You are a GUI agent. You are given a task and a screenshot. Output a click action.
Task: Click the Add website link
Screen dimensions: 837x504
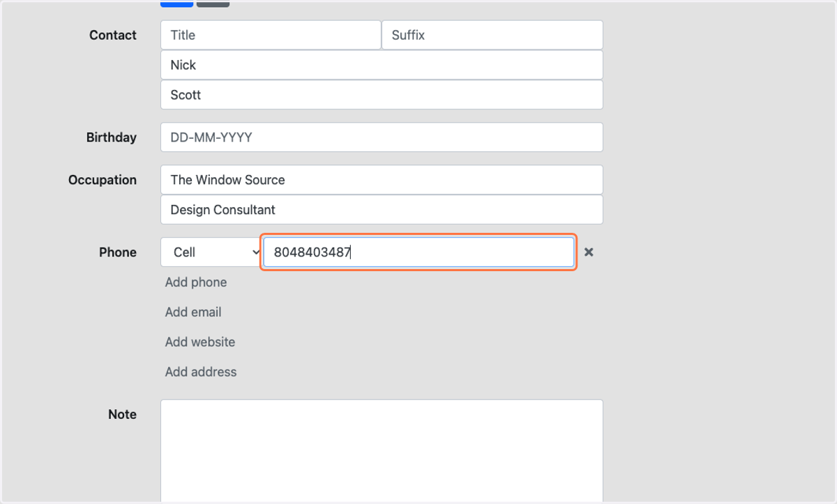pos(200,342)
